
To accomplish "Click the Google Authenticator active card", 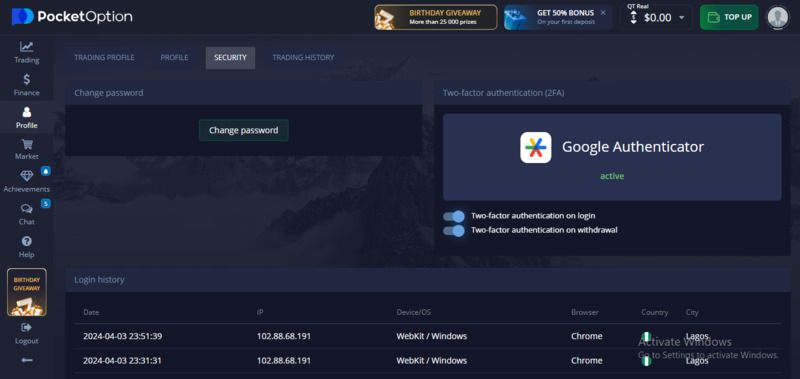I will tap(612, 157).
